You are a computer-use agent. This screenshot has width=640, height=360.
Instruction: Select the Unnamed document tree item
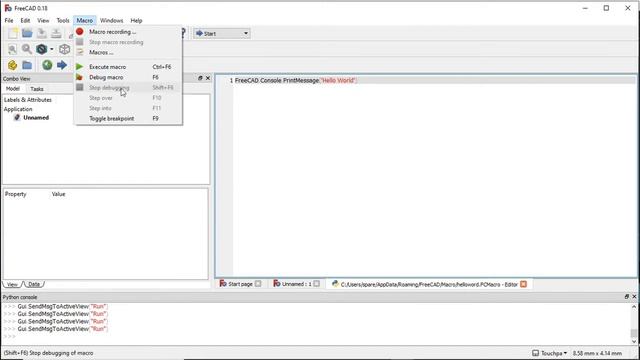pyautogui.click(x=36, y=118)
